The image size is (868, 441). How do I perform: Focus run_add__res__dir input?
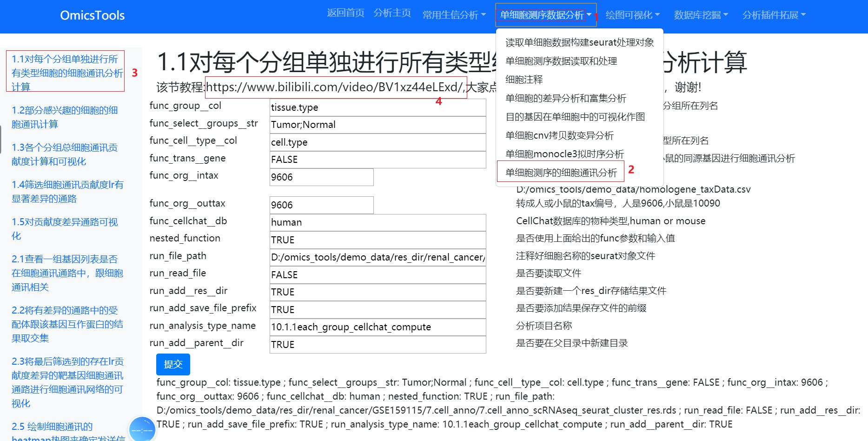378,292
